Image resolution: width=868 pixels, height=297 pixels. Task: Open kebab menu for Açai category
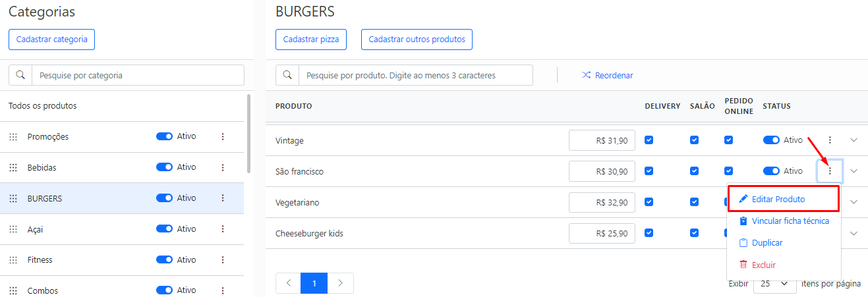[x=223, y=229]
